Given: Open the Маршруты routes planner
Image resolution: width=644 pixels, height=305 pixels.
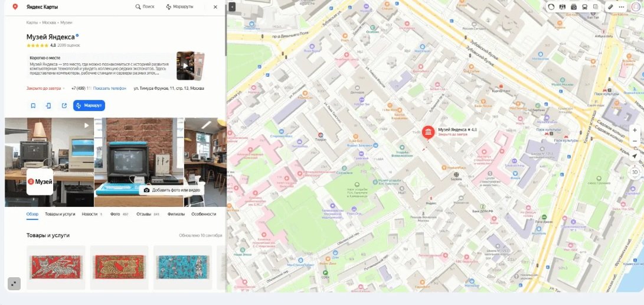Looking at the screenshot, I should pyautogui.click(x=179, y=7).
